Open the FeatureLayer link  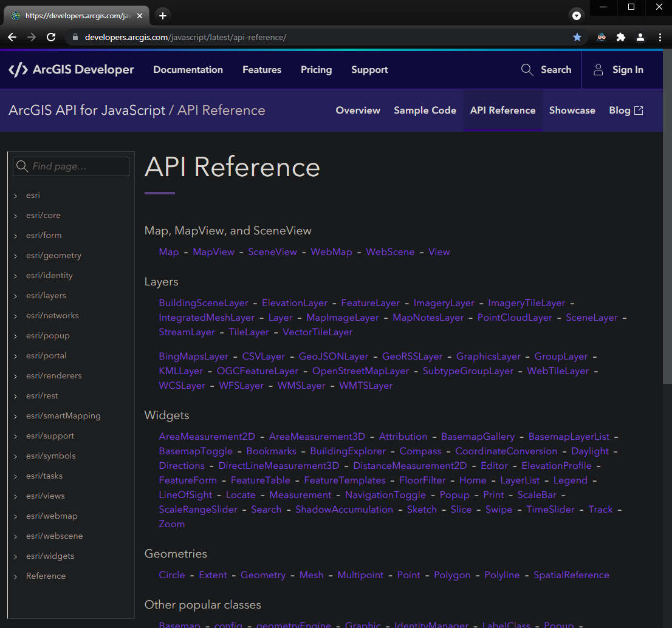pyautogui.click(x=370, y=303)
